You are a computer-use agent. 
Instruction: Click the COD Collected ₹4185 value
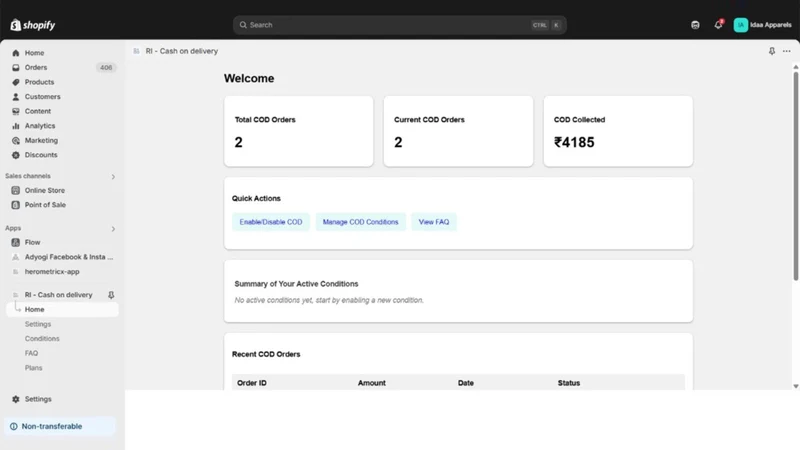point(574,142)
